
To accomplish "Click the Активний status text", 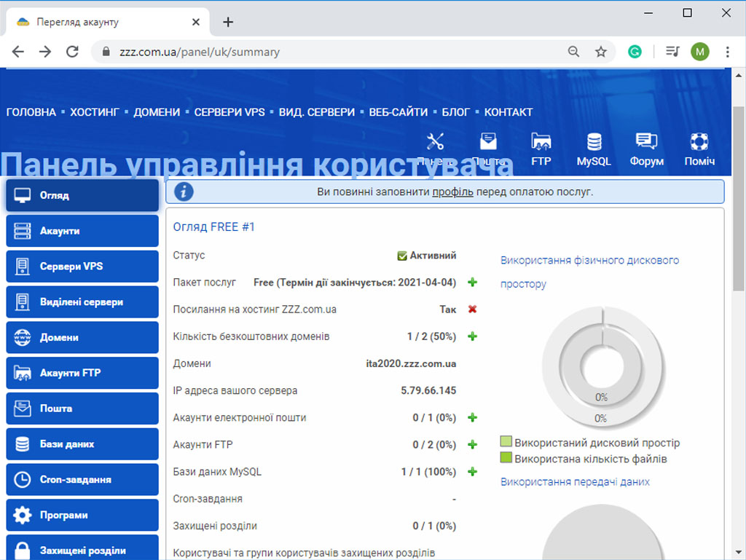I will coord(433,256).
